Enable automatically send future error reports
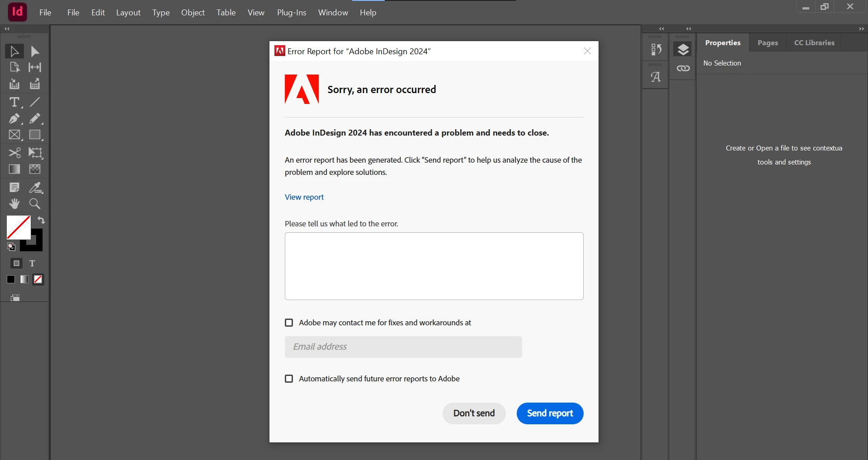Image resolution: width=868 pixels, height=460 pixels. pyautogui.click(x=289, y=379)
